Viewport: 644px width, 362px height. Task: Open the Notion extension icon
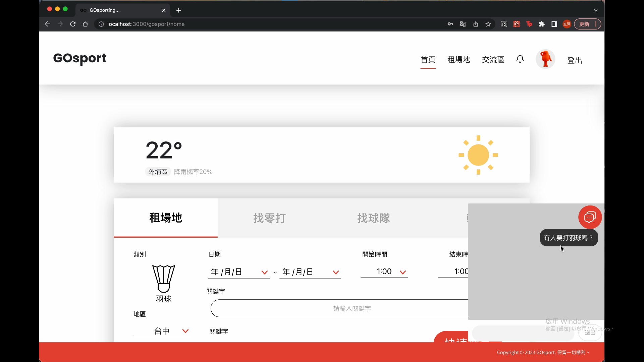(x=504, y=24)
